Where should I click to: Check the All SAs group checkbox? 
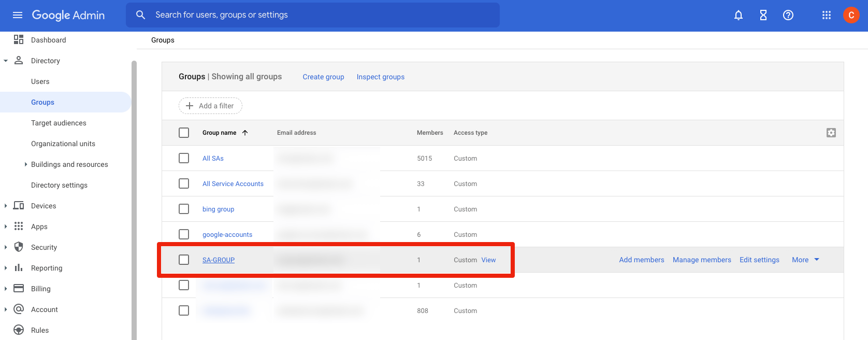pyautogui.click(x=184, y=158)
